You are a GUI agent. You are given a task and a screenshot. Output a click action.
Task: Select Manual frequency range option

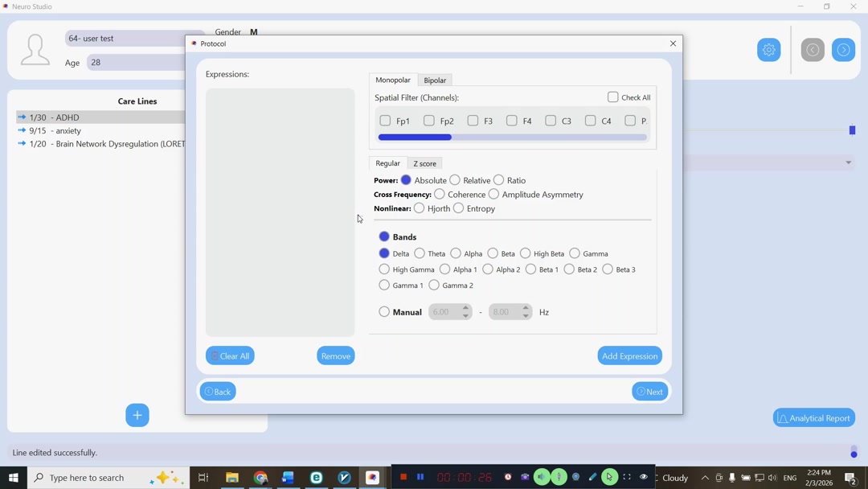384,312
